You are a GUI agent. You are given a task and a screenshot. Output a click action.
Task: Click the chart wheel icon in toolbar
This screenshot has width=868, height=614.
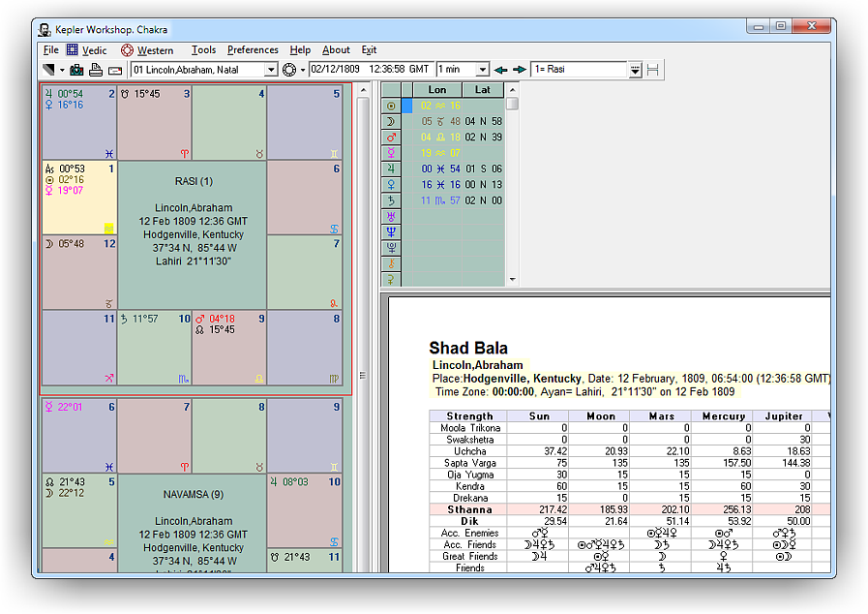[289, 70]
